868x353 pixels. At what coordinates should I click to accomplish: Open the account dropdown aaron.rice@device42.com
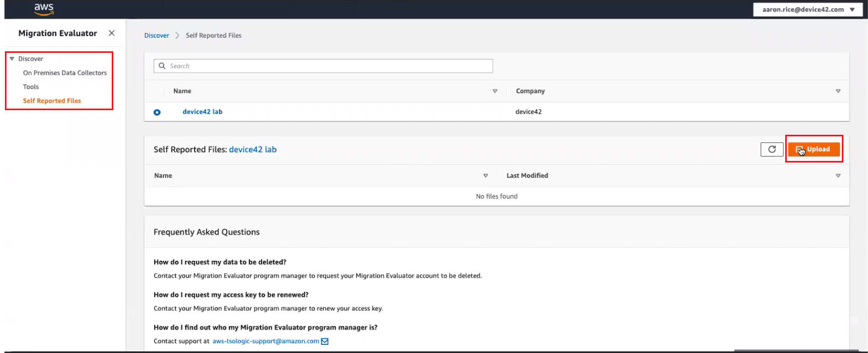click(808, 10)
